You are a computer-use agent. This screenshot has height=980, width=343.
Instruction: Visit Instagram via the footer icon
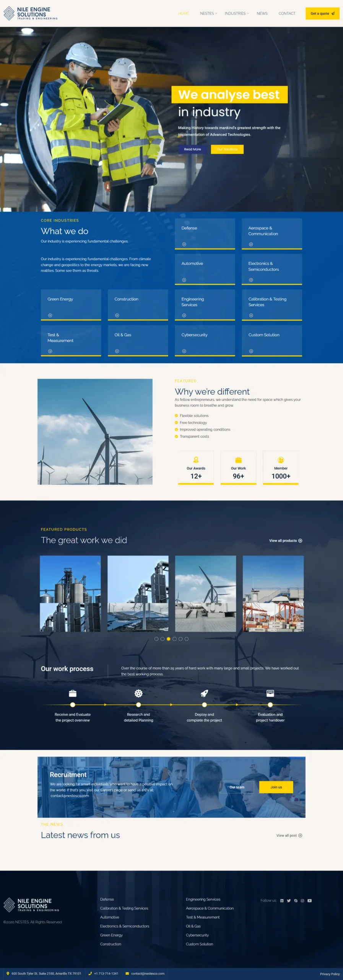click(x=302, y=900)
